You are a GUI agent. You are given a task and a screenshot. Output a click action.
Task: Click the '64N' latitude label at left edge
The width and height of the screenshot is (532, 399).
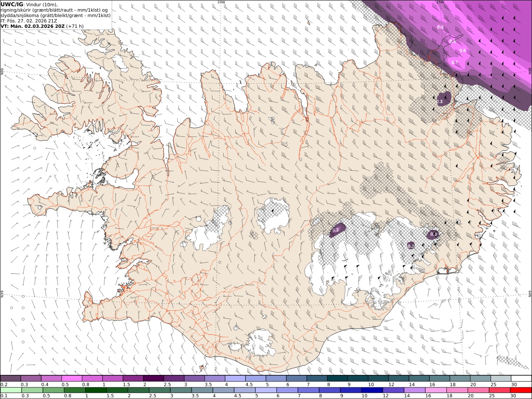(2, 293)
